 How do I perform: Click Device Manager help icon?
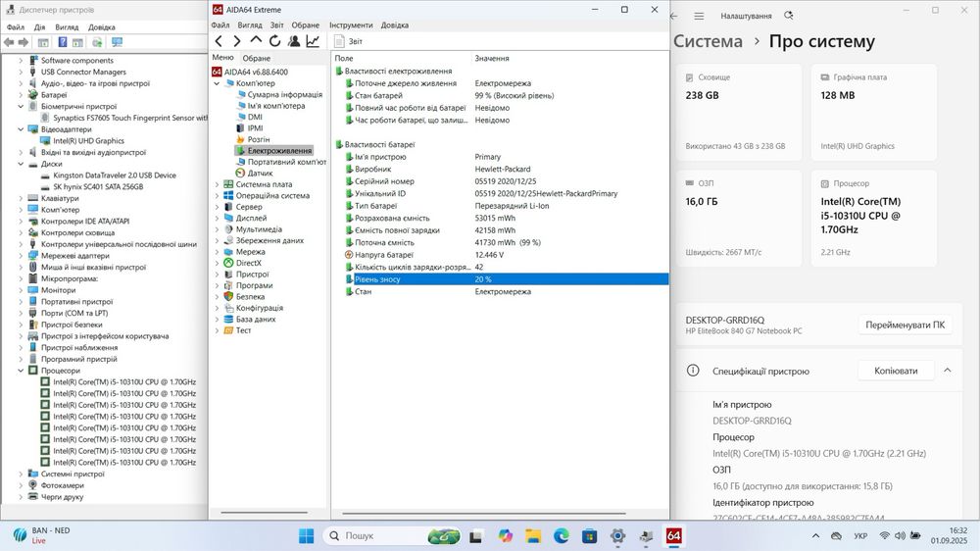pyautogui.click(x=63, y=42)
